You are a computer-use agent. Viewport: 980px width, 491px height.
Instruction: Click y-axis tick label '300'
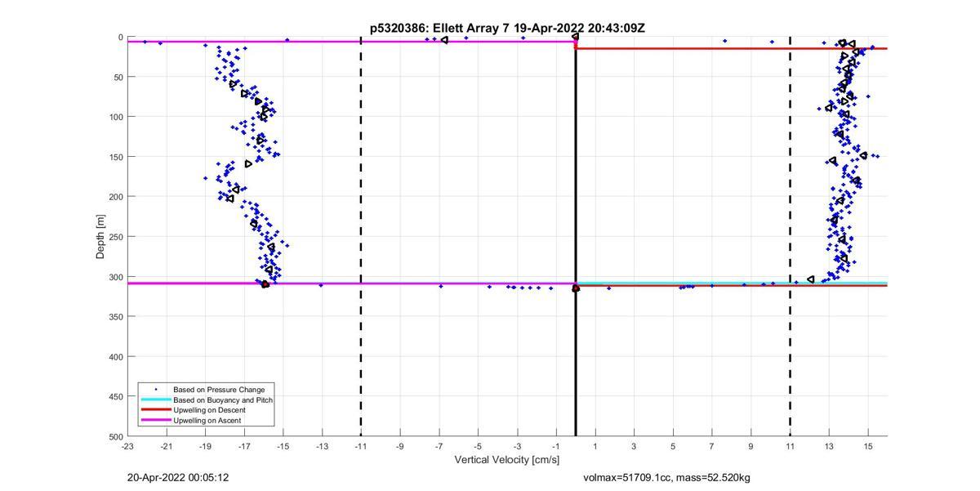(x=115, y=277)
